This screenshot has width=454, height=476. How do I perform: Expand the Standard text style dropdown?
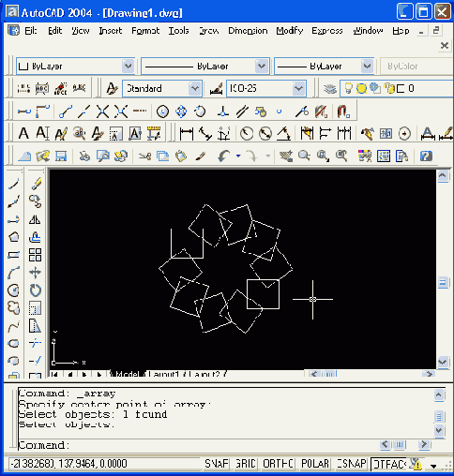(x=162, y=88)
